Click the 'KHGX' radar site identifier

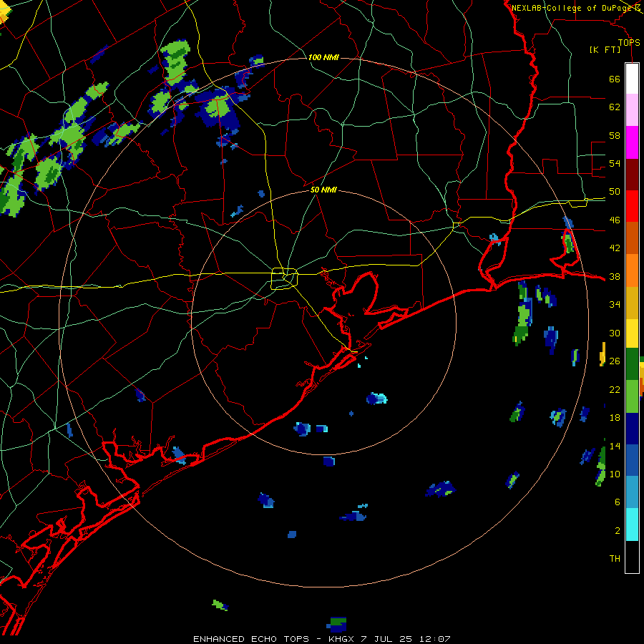pos(342,639)
